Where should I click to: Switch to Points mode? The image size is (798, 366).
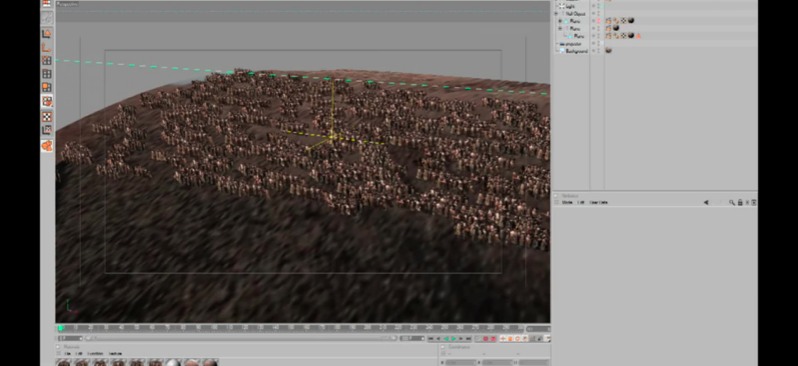point(47,61)
